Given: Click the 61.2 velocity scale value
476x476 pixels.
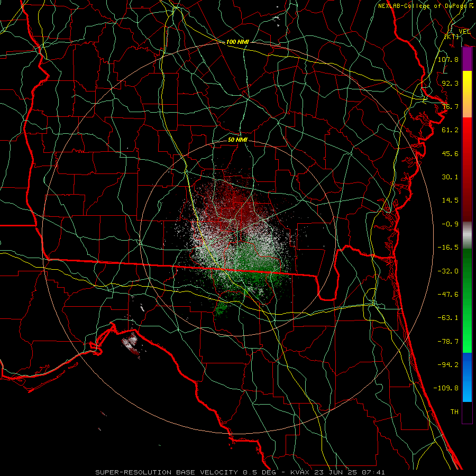Looking at the screenshot, I should click(x=450, y=130).
